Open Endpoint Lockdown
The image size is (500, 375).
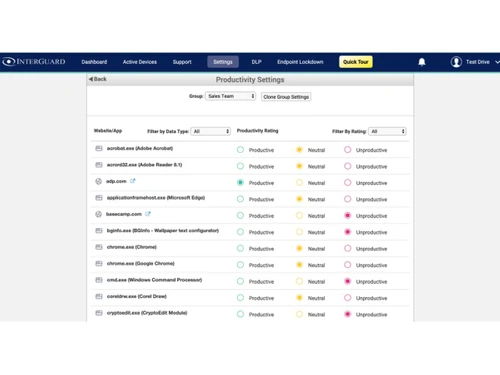[300, 62]
